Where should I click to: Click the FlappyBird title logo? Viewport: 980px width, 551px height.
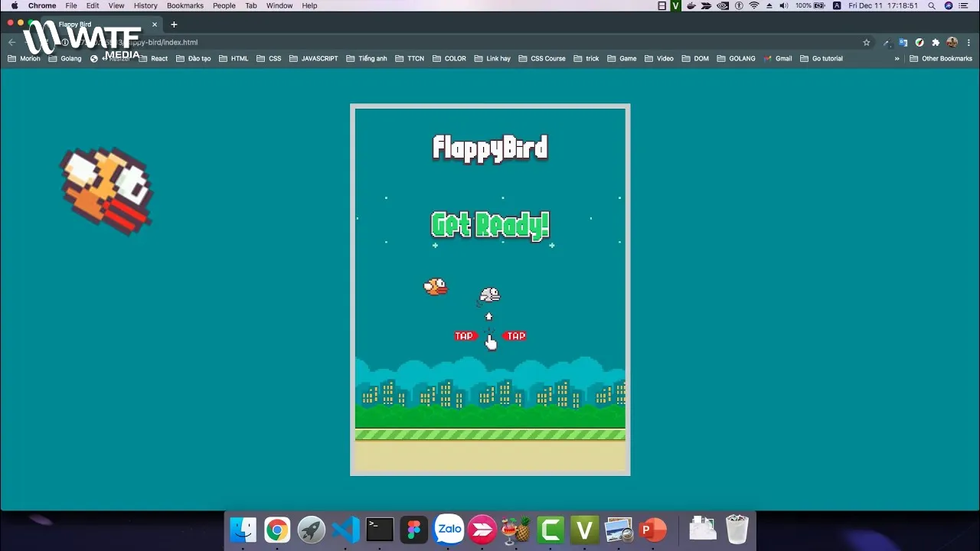click(x=490, y=148)
